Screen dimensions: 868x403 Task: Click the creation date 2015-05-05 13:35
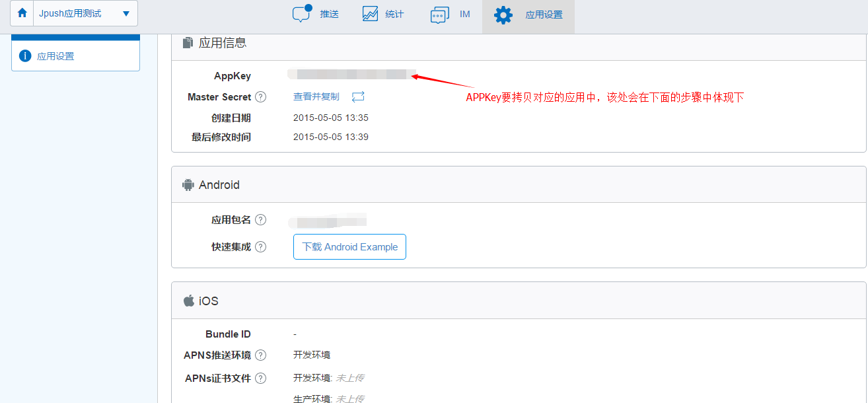pos(331,118)
